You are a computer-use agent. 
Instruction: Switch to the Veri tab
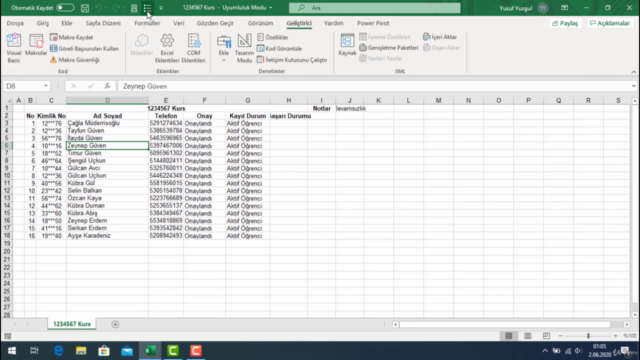click(179, 23)
